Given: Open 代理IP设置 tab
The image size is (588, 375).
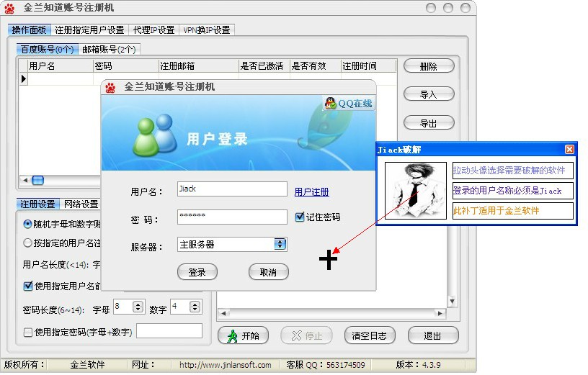Looking at the screenshot, I should coord(153,30).
